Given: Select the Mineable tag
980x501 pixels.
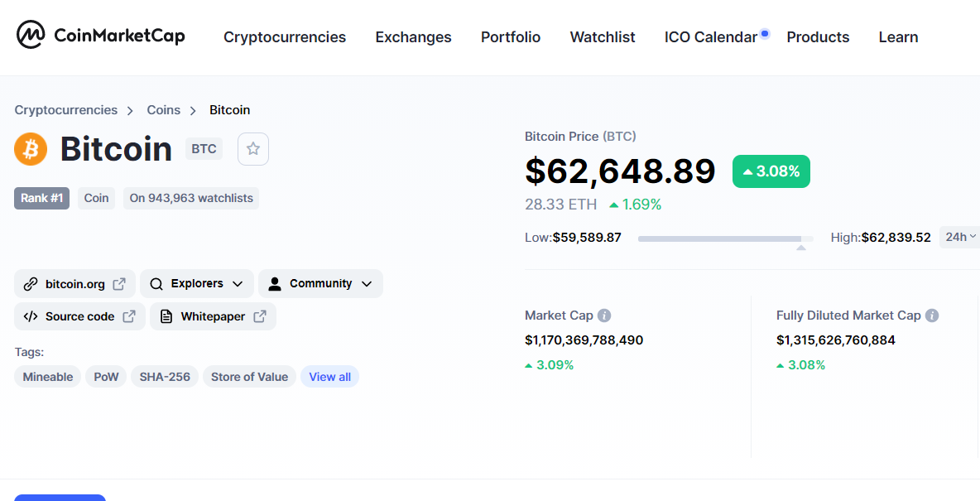Looking at the screenshot, I should pos(47,377).
